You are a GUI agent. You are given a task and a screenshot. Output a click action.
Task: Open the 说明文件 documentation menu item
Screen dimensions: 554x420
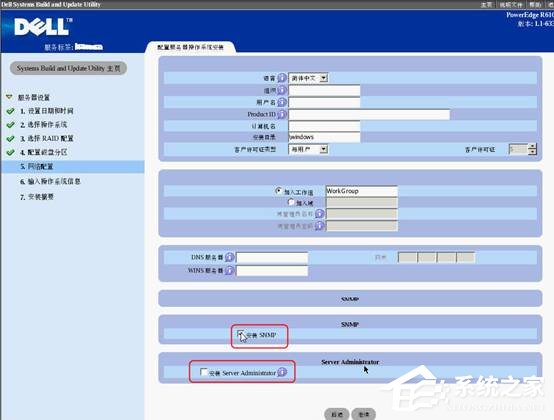pos(511,5)
